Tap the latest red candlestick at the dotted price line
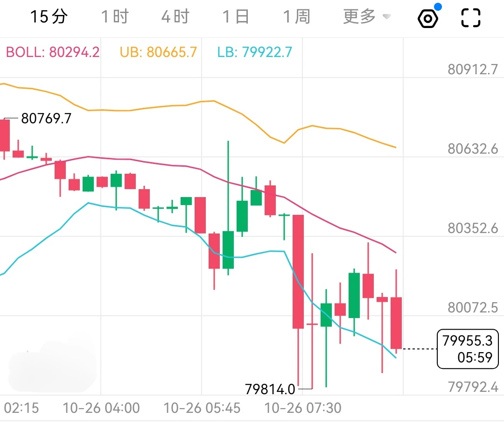The width and height of the screenshot is (504, 432). (396, 323)
